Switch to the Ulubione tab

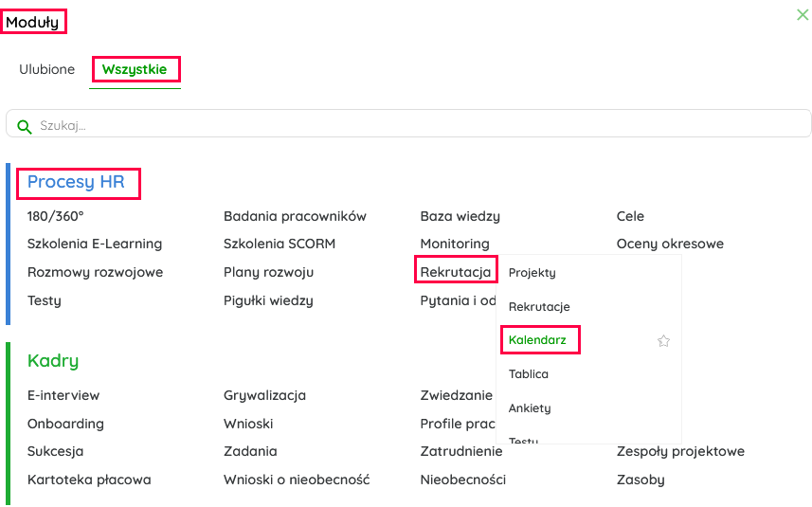pos(47,69)
